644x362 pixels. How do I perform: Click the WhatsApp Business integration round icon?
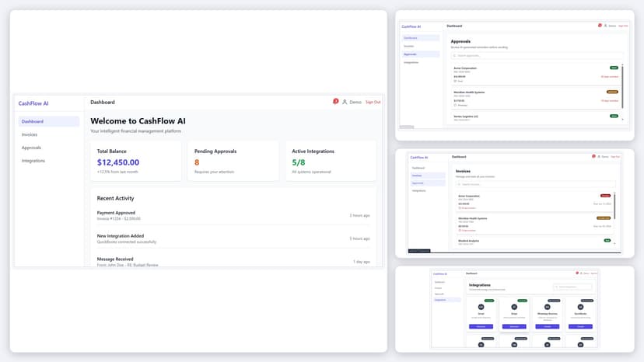(x=547, y=307)
